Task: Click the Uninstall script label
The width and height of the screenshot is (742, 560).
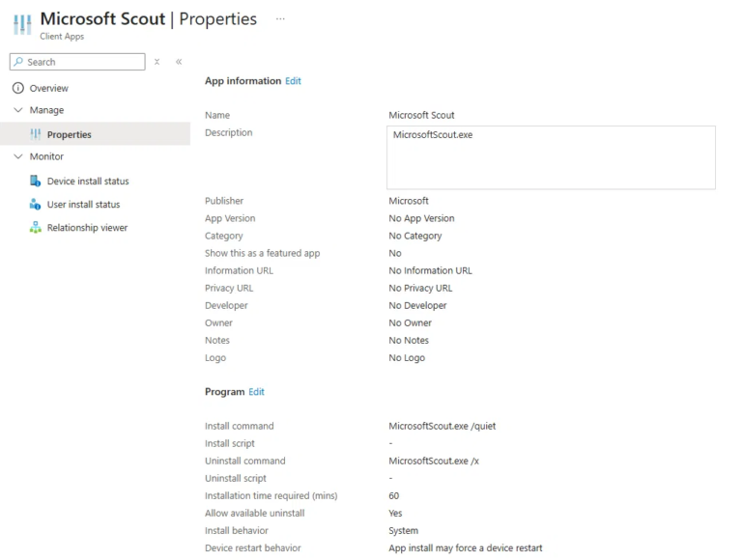Action: coord(235,478)
